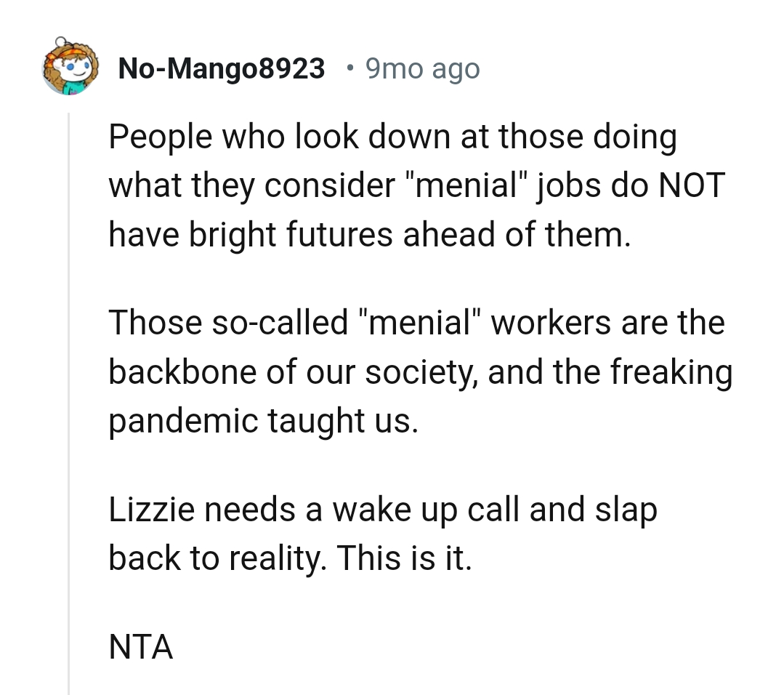
Task: Click the 9mo ago timestamp
Action: coord(422,68)
